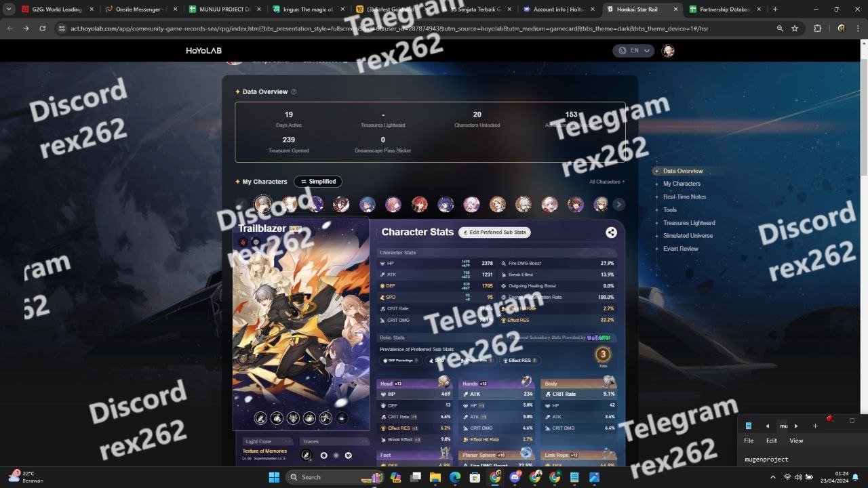
Task: Expand the All Characters list
Action: pos(607,182)
